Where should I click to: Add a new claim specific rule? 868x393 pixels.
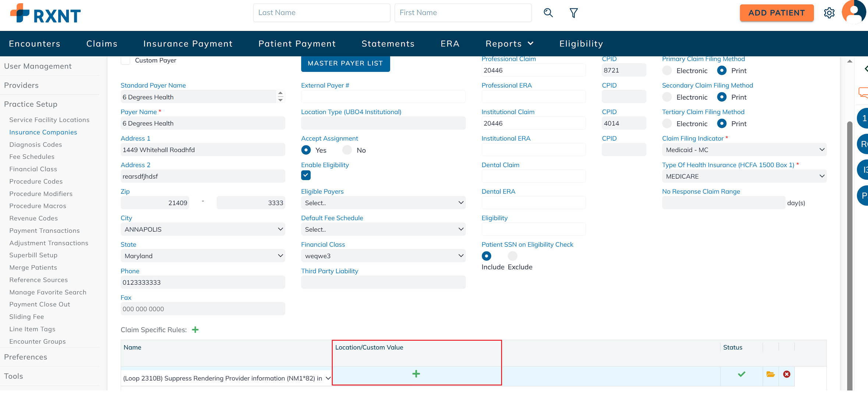(x=195, y=330)
